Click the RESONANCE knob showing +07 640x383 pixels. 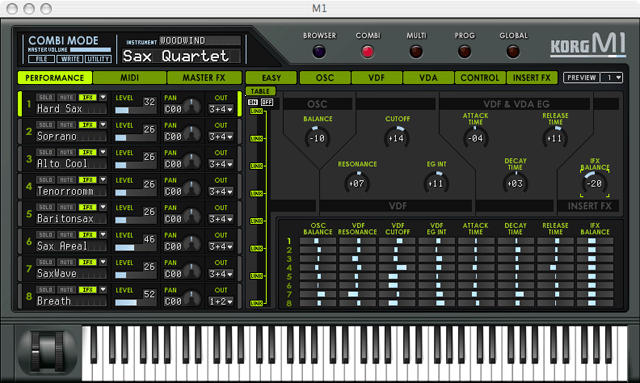click(357, 183)
